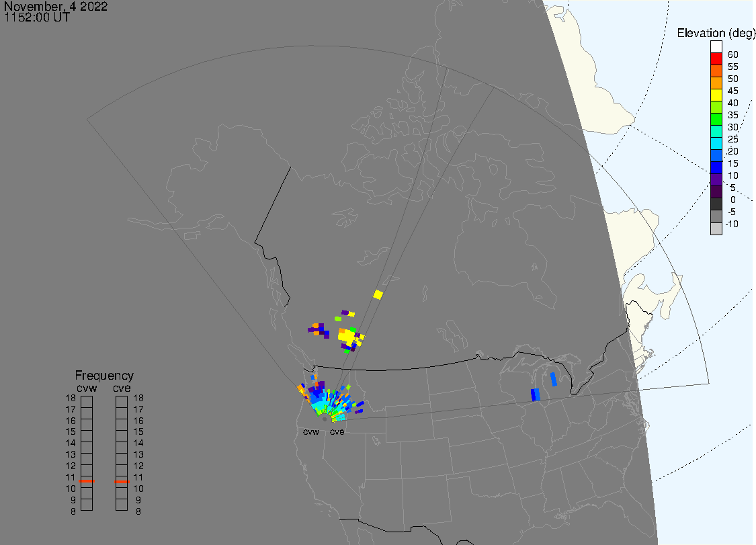This screenshot has width=756, height=545.
Task: Click the red frequency marker on cvw bar
Action: coord(87,481)
